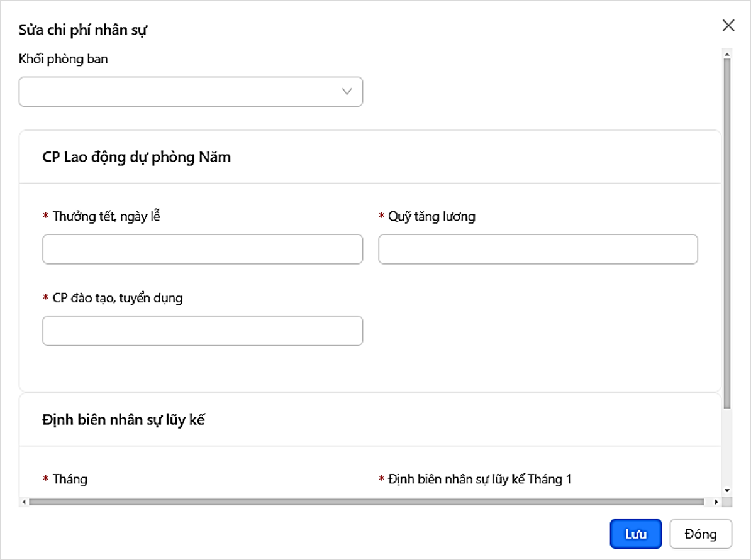Click the horizontal scrollbar thumb
Viewport: 751px width, 560px height.
point(365,502)
